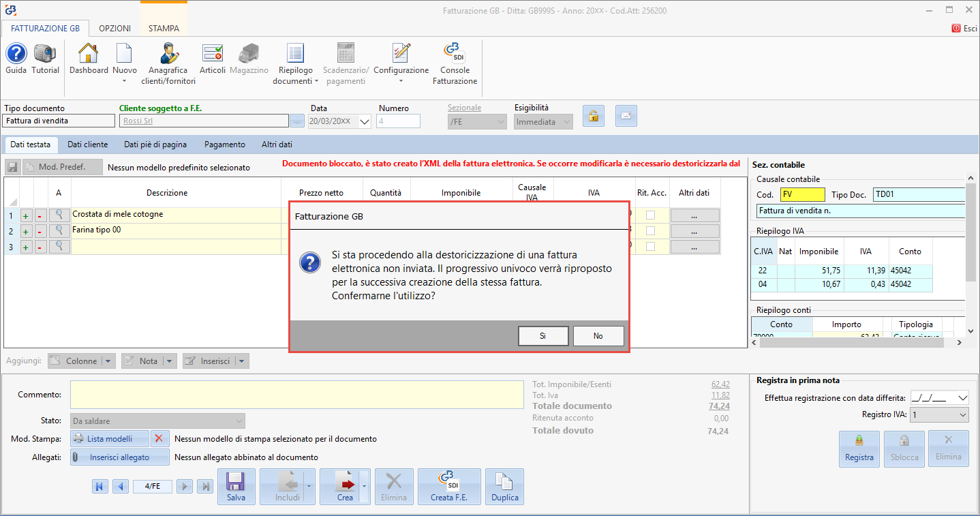Click the padlock unlock icon
This screenshot has height=516, width=980.
594,116
